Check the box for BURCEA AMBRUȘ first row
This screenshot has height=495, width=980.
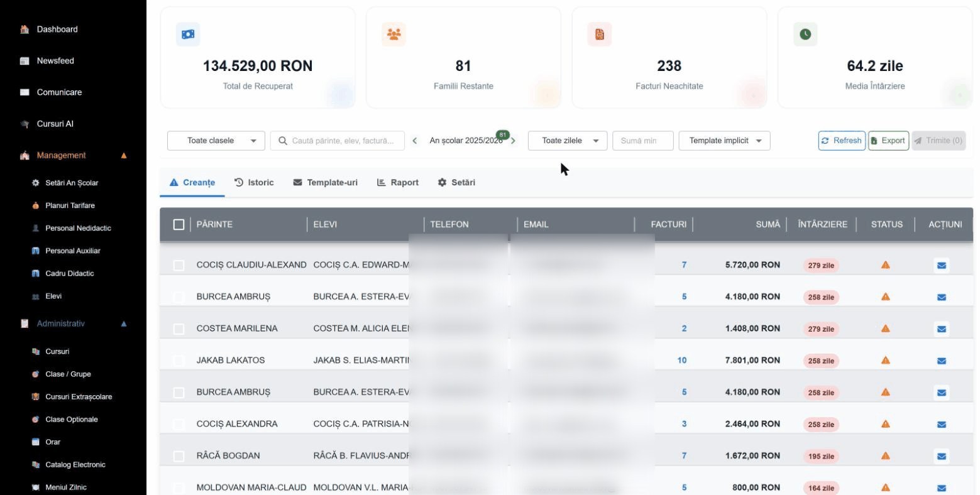(x=179, y=297)
